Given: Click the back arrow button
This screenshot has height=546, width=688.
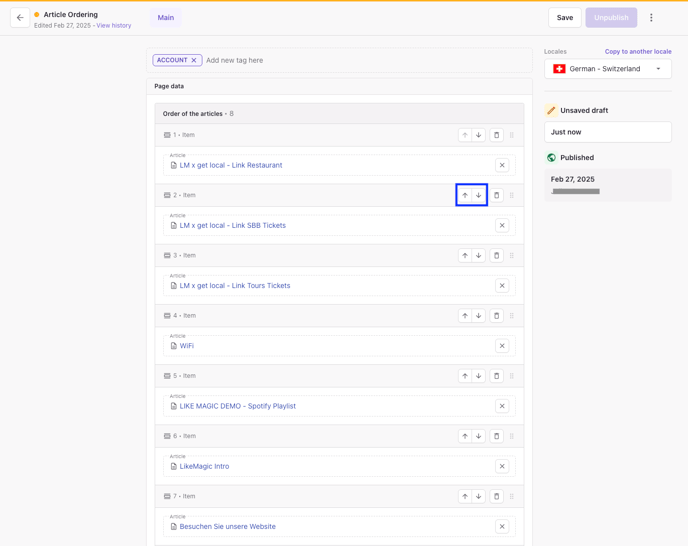Looking at the screenshot, I should pyautogui.click(x=20, y=18).
